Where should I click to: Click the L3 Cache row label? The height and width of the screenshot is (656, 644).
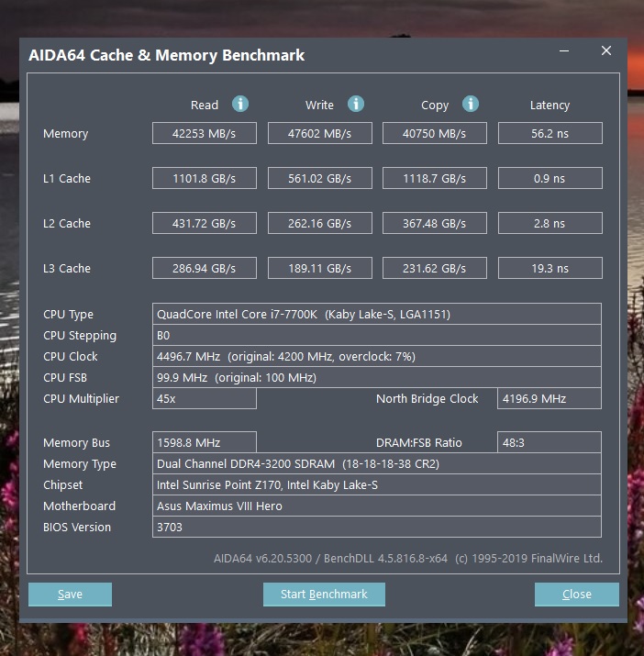[x=67, y=268]
